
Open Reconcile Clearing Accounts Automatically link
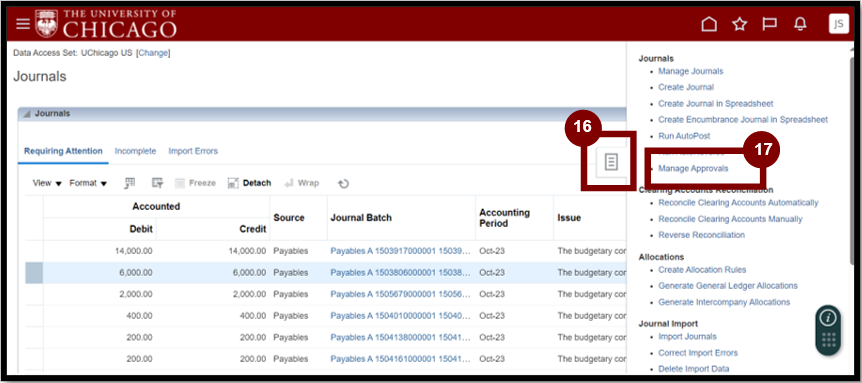(x=738, y=202)
